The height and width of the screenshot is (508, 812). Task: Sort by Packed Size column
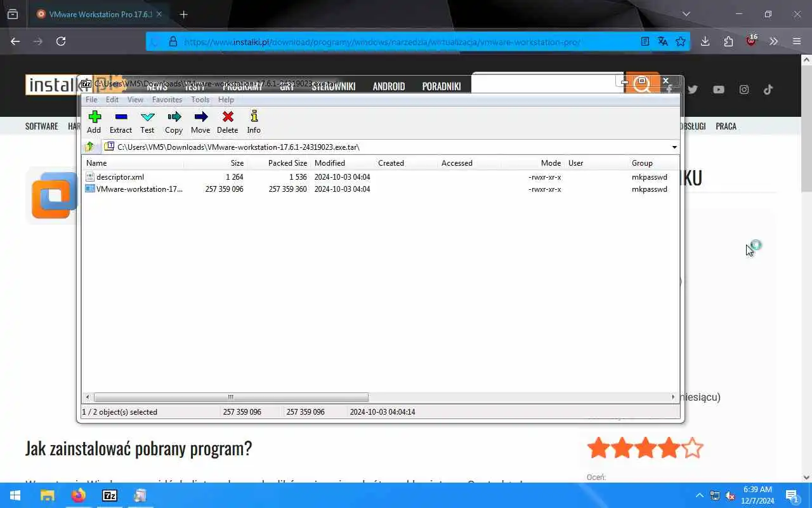[x=279, y=163]
